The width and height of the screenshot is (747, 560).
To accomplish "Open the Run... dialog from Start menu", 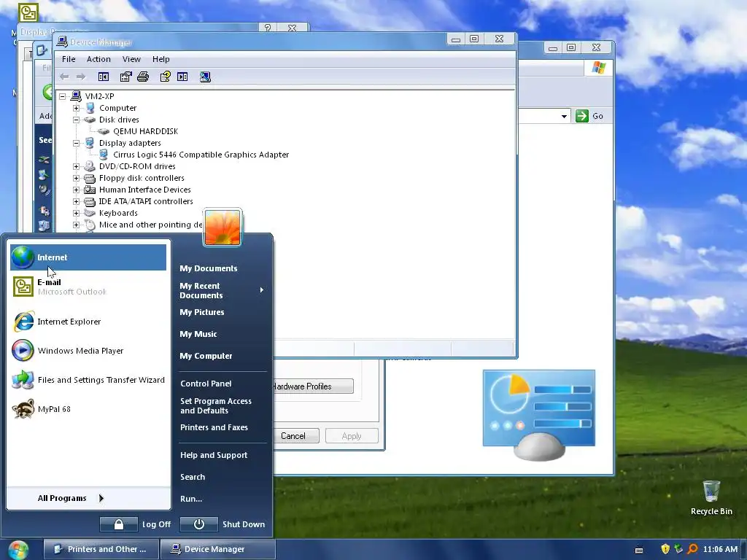I will tap(191, 499).
